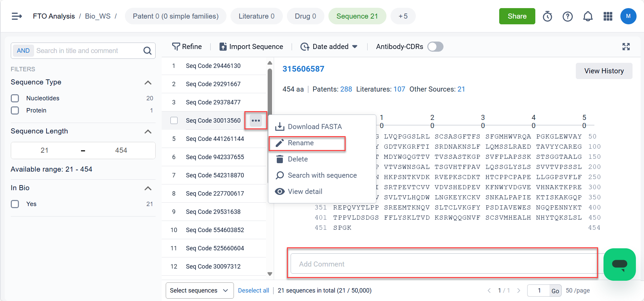Open the Select sequences dropdown
The height and width of the screenshot is (301, 644).
click(199, 291)
